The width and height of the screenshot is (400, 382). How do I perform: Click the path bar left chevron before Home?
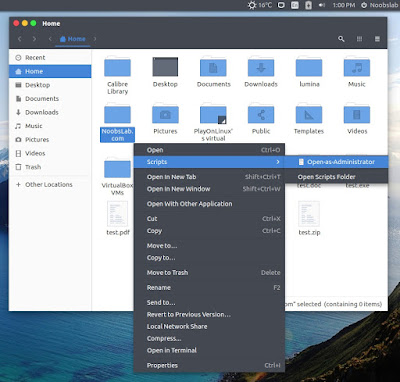click(x=50, y=39)
